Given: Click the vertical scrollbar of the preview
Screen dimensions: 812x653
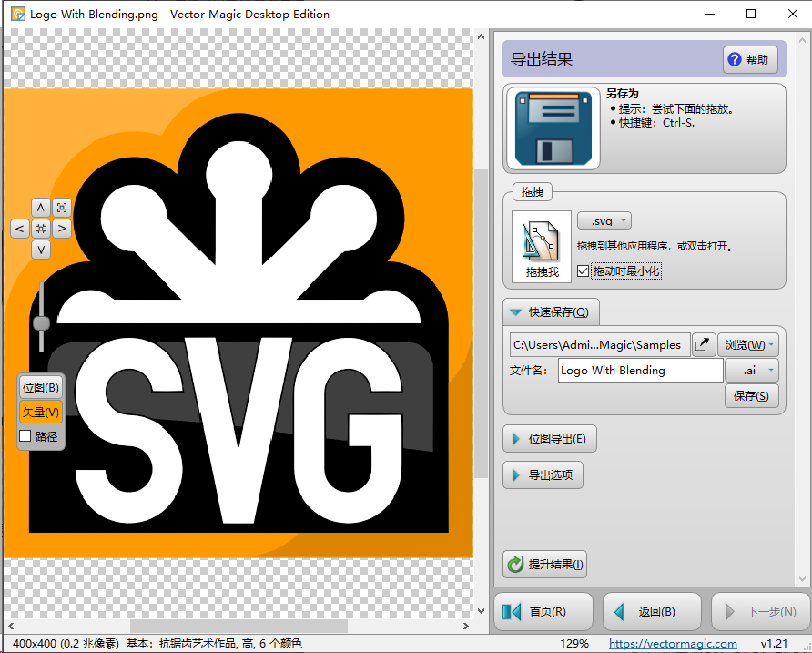Looking at the screenshot, I should 481,323.
